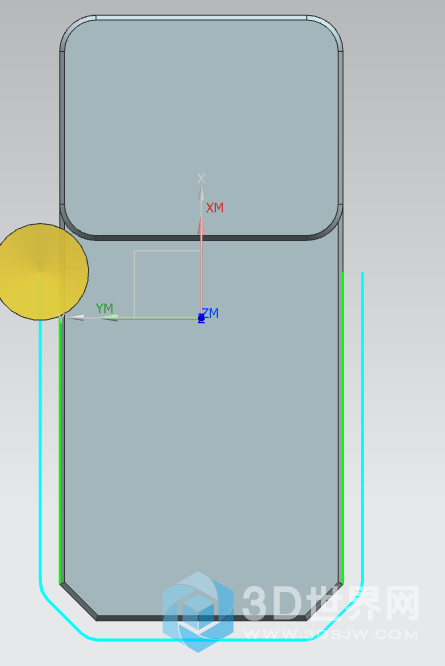Click the red XM axis label
Image resolution: width=445 pixels, height=666 pixels.
click(x=215, y=208)
